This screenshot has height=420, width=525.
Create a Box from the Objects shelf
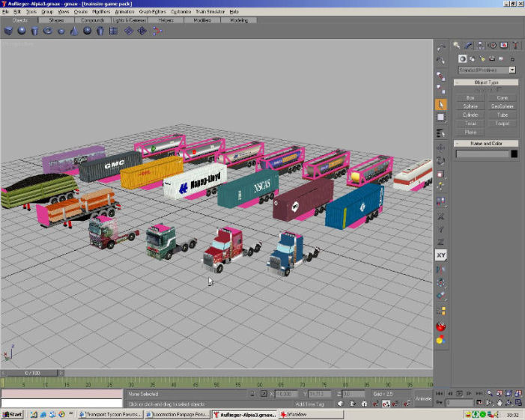[8, 31]
